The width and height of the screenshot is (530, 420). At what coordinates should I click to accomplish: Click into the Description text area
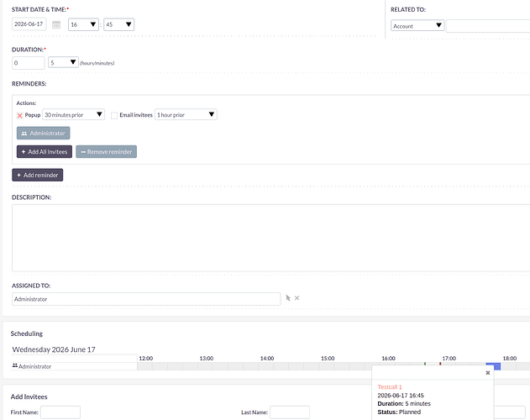271,238
